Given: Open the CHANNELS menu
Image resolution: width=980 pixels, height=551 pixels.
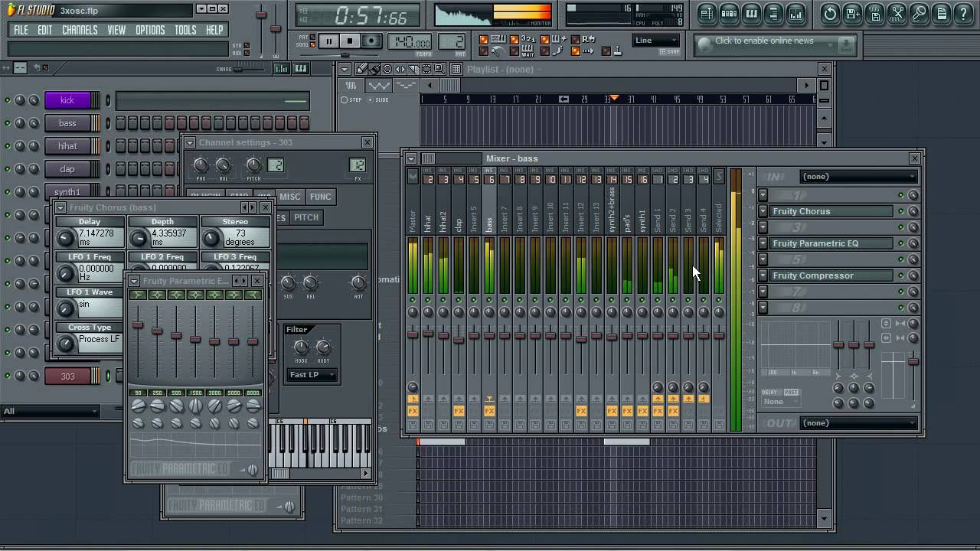Looking at the screenshot, I should (80, 30).
